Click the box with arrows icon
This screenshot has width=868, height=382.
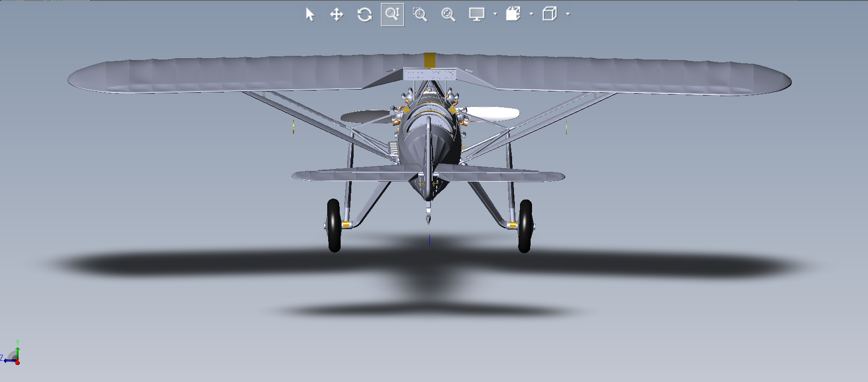click(513, 14)
